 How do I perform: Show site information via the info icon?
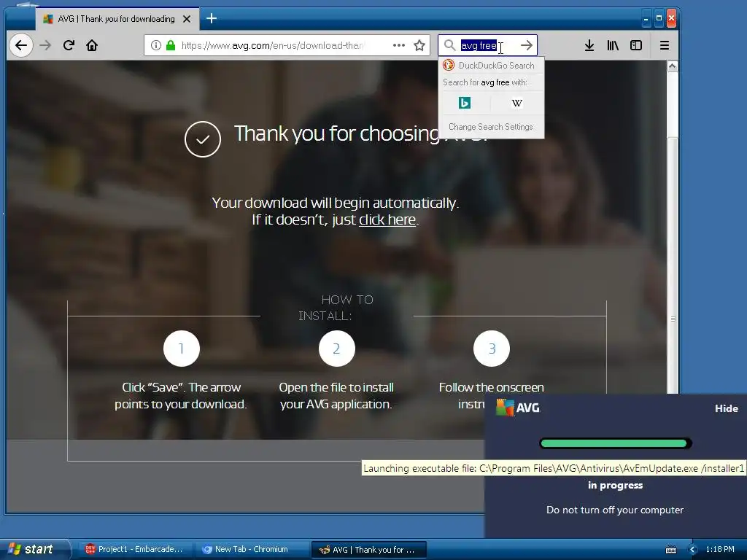[156, 45]
